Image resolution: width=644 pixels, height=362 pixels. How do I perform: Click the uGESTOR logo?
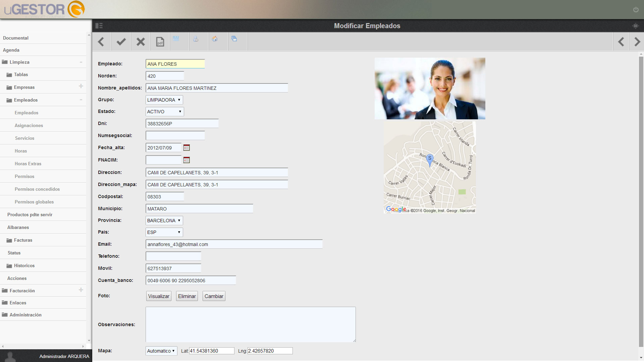(44, 9)
